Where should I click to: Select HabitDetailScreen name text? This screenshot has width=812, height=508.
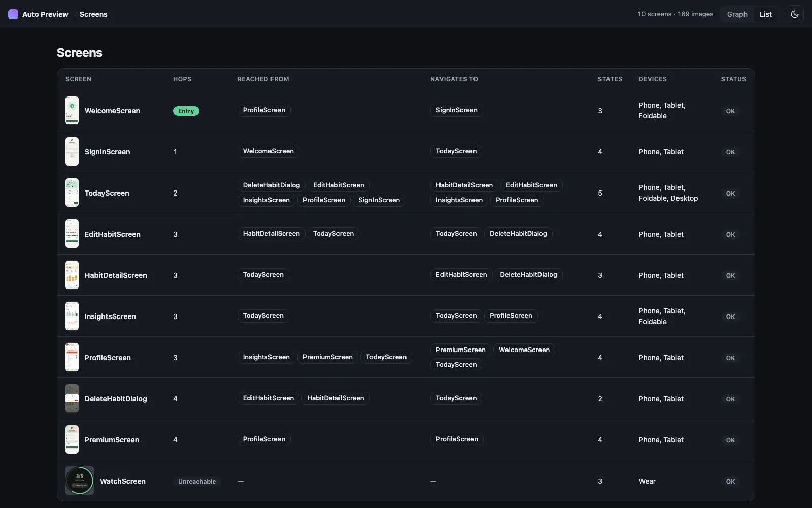116,275
